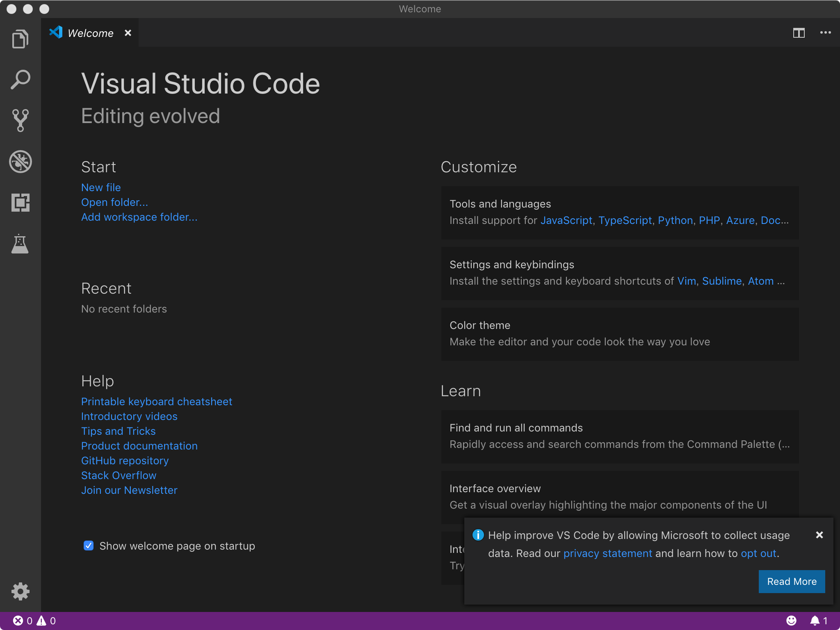Open the Search sidebar icon
Viewport: 840px width, 630px height.
(x=21, y=79)
